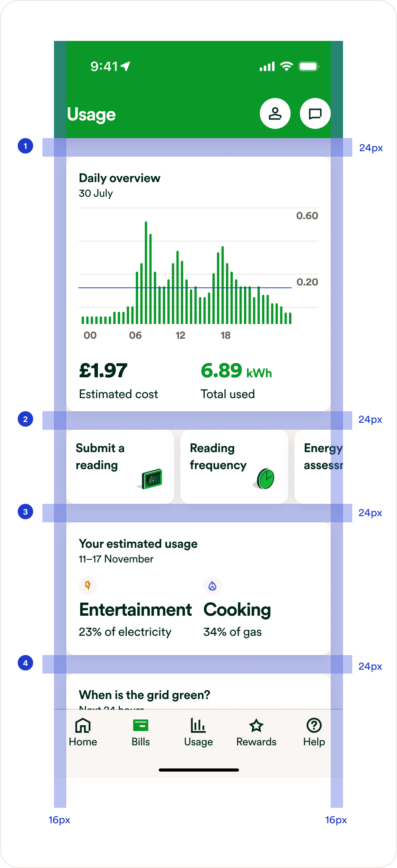Open the Rewards tab
The height and width of the screenshot is (868, 397).
point(256,732)
